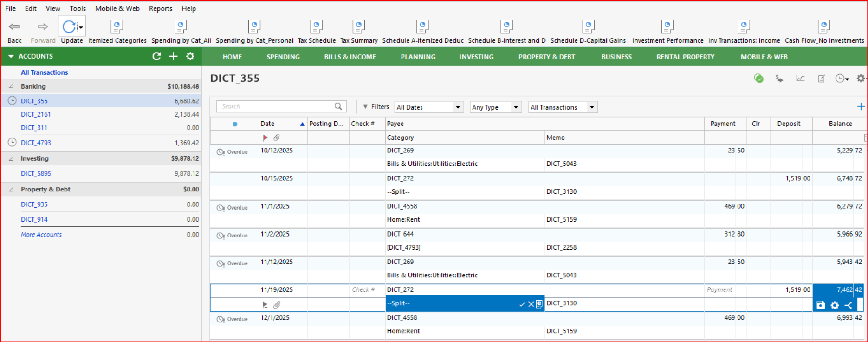The height and width of the screenshot is (342, 868).
Task: Switch to the BILLS & INCOME tab
Action: [350, 57]
